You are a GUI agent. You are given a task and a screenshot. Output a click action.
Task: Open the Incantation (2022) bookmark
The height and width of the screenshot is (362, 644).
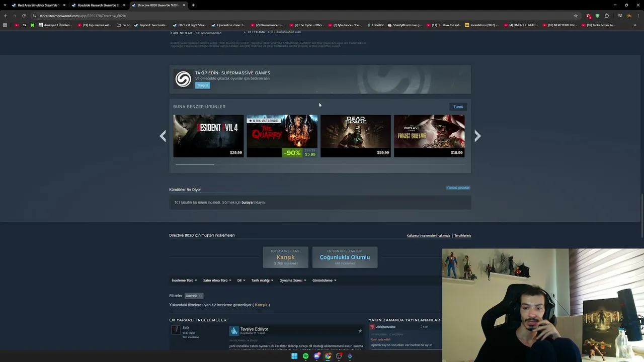[x=483, y=25]
